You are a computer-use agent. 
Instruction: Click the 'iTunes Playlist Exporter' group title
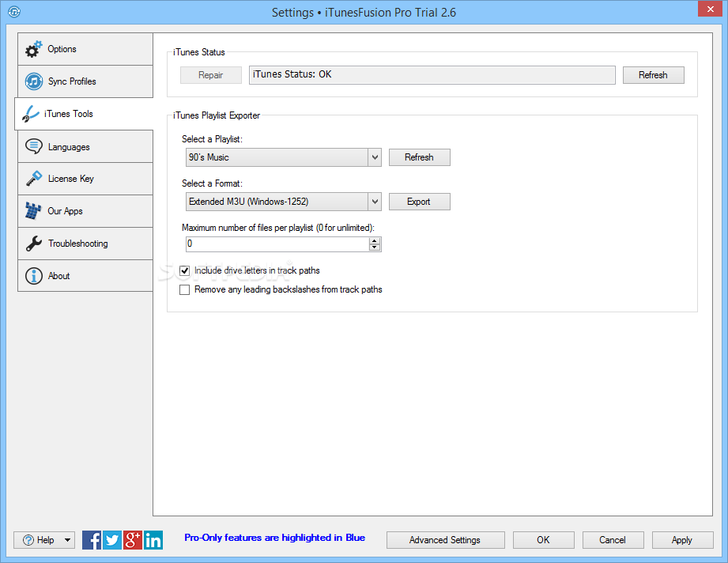pyautogui.click(x=217, y=115)
